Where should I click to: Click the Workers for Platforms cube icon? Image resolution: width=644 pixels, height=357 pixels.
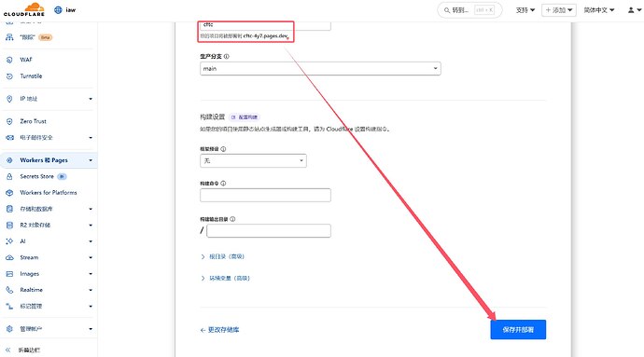tap(9, 192)
